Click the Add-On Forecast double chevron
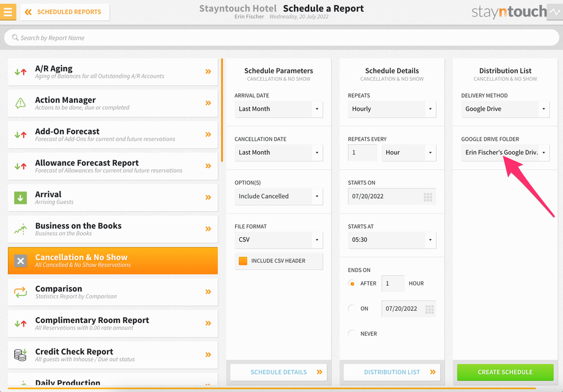 click(x=208, y=135)
